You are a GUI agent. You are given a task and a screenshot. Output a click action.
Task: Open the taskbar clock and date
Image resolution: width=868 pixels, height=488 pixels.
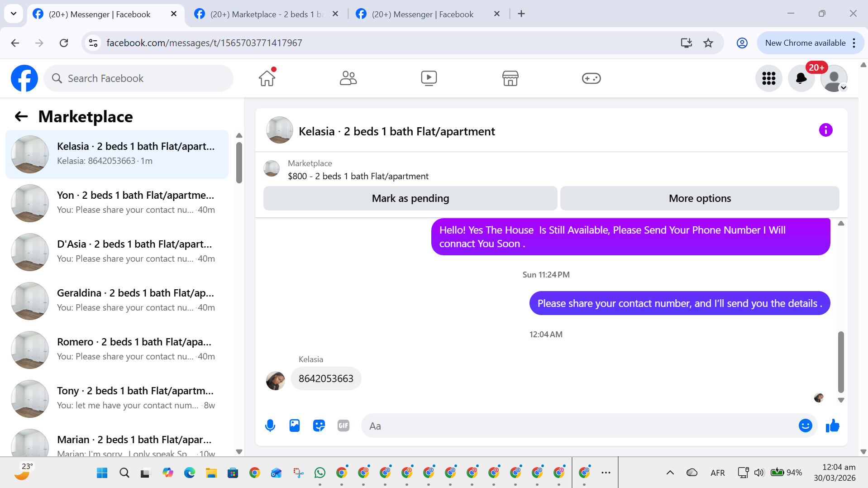[834, 473]
